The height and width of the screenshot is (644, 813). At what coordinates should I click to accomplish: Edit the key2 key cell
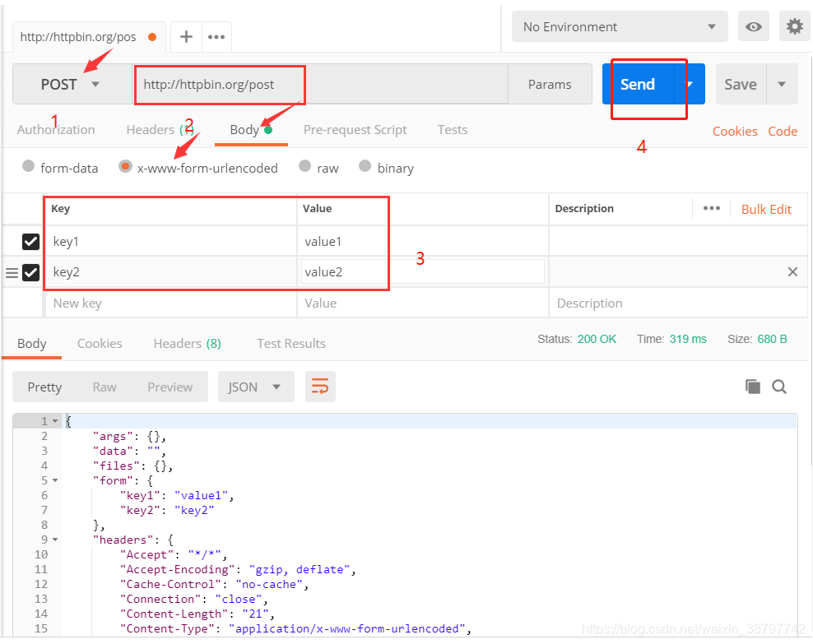click(x=170, y=272)
